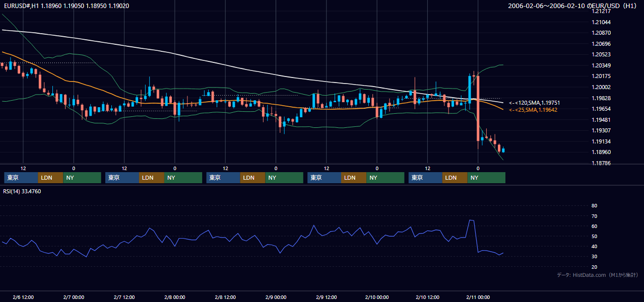Select the RSI 80 level label

pyautogui.click(x=594, y=206)
